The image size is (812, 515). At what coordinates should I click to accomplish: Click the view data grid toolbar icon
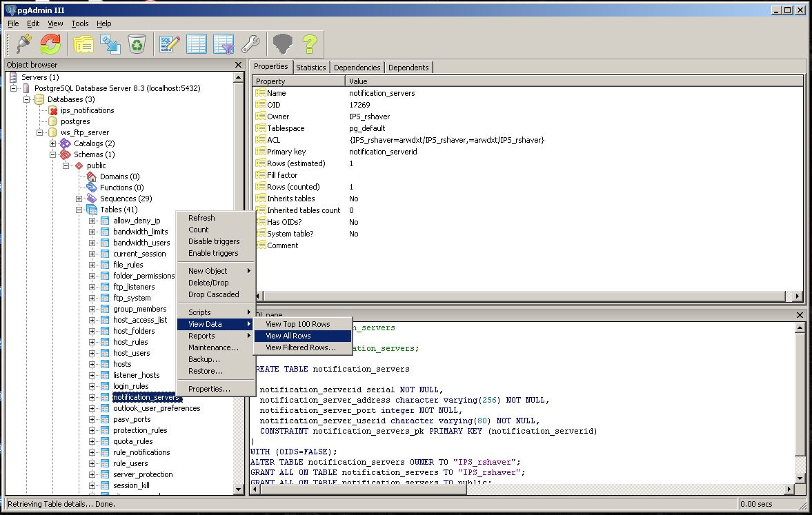point(197,44)
